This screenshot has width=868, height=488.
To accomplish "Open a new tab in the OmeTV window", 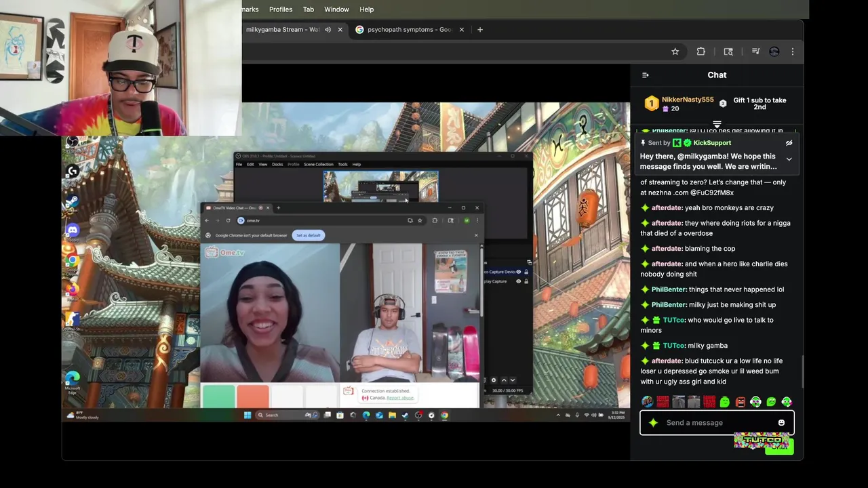I will point(278,208).
